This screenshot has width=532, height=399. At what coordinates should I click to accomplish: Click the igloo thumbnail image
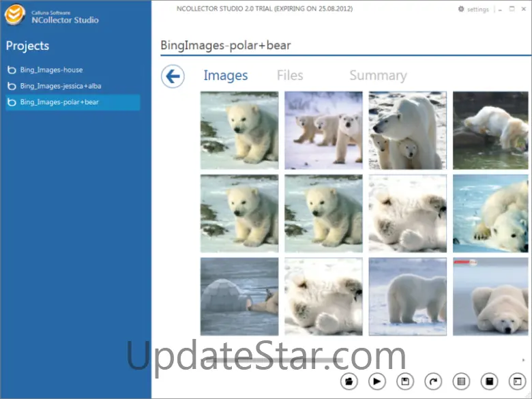click(239, 297)
